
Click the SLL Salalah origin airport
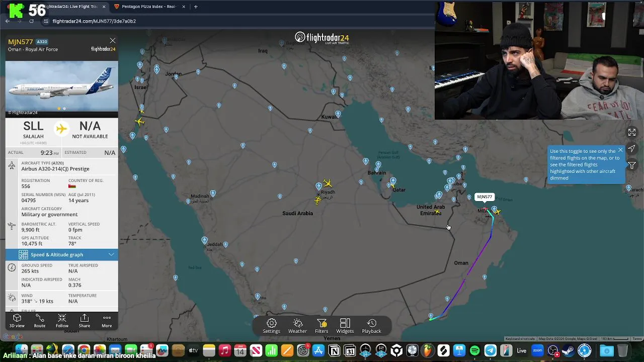click(33, 130)
